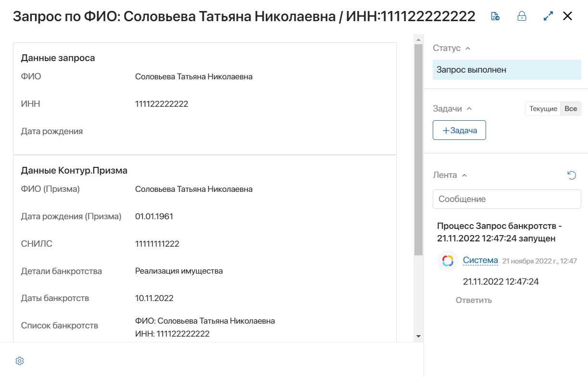Focus the Сообщение input field

[x=507, y=199]
